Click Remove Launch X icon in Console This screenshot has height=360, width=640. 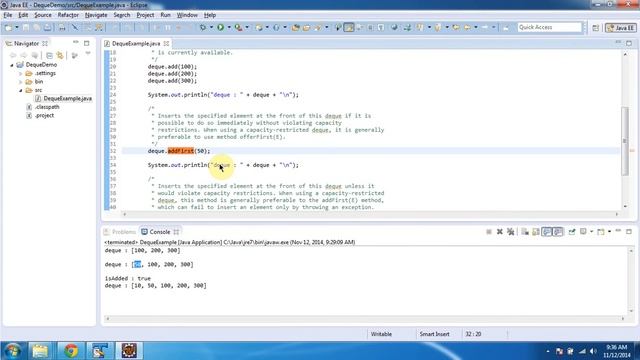[500, 232]
